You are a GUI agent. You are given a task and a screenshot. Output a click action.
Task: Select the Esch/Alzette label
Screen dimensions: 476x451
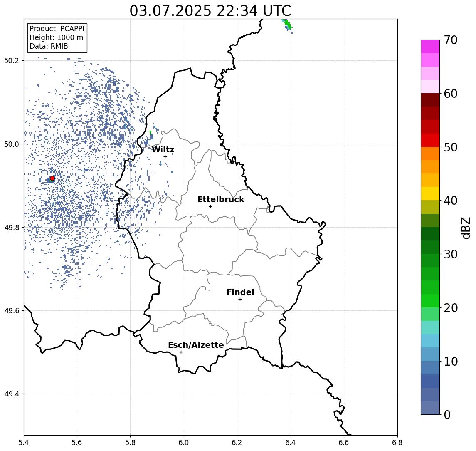pos(196,345)
